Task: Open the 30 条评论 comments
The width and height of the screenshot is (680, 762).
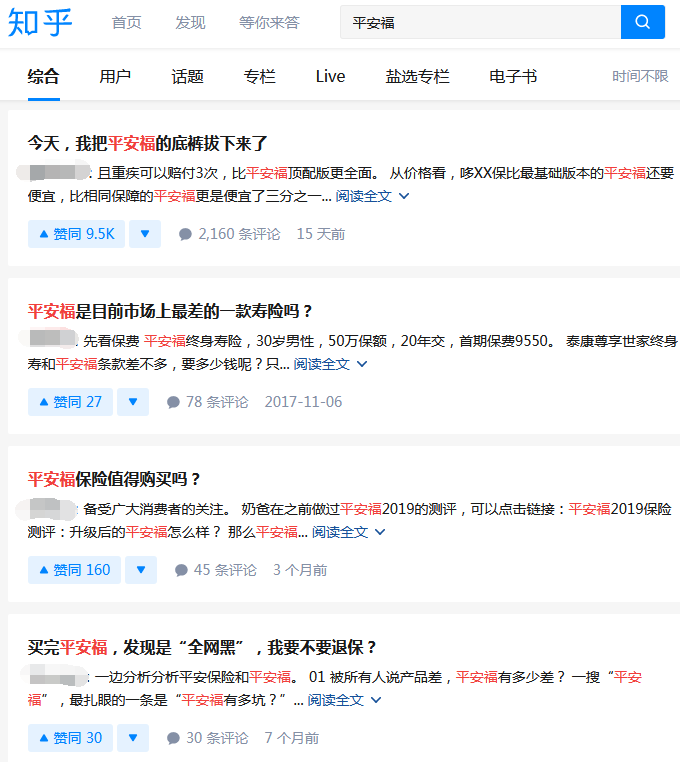Action: coord(208,738)
